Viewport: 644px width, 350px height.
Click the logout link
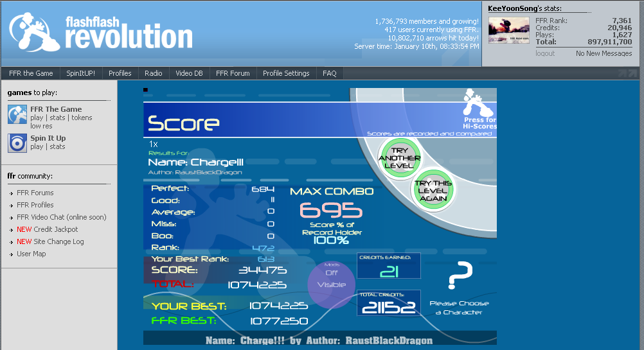click(x=545, y=53)
